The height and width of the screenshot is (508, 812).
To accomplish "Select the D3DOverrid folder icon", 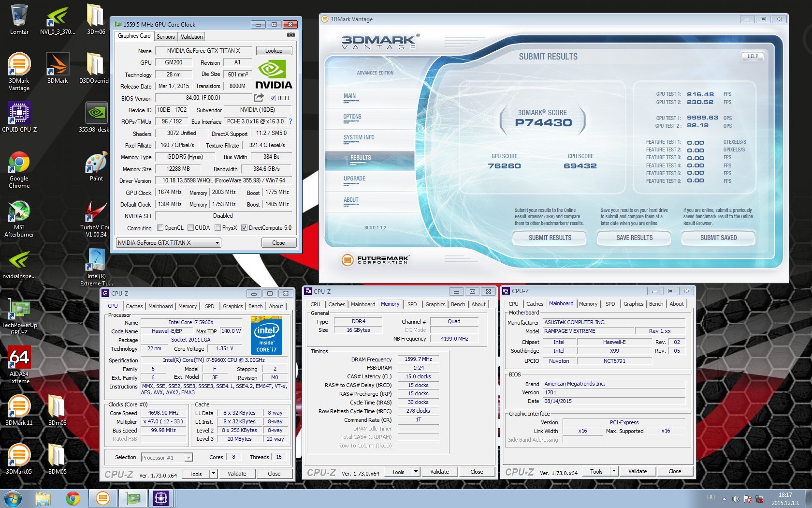I will [94, 68].
